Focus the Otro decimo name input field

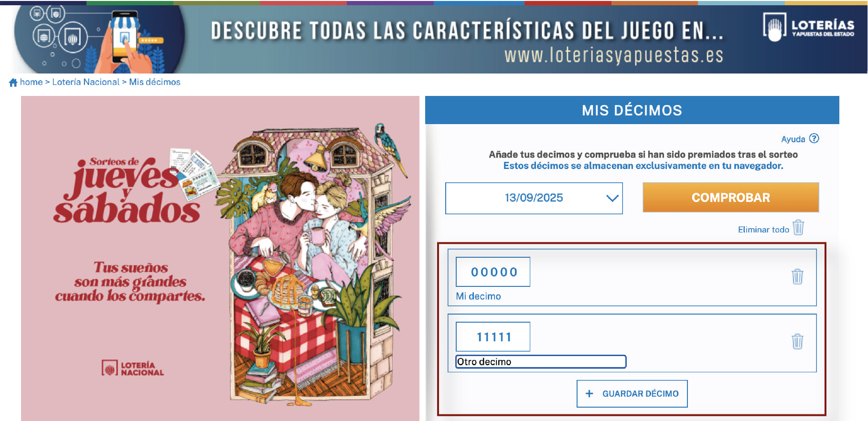coord(541,361)
